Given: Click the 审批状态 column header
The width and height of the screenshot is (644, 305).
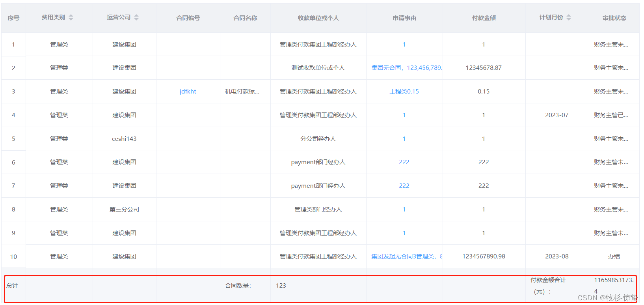Looking at the screenshot, I should (x=614, y=18).
